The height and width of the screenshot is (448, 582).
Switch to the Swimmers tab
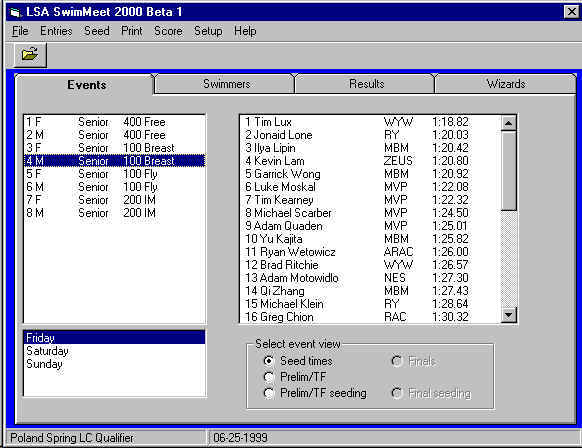(225, 84)
